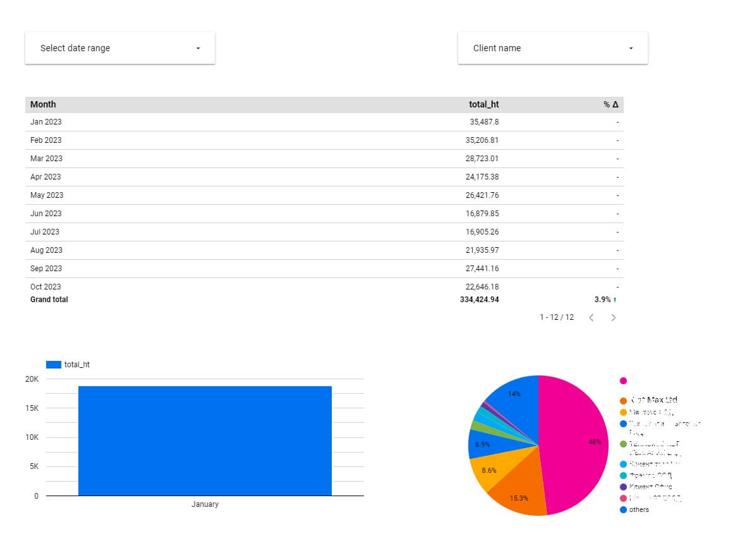The width and height of the screenshot is (752, 560).
Task: Click the orange legend dot for Max Ltd
Action: 623,400
